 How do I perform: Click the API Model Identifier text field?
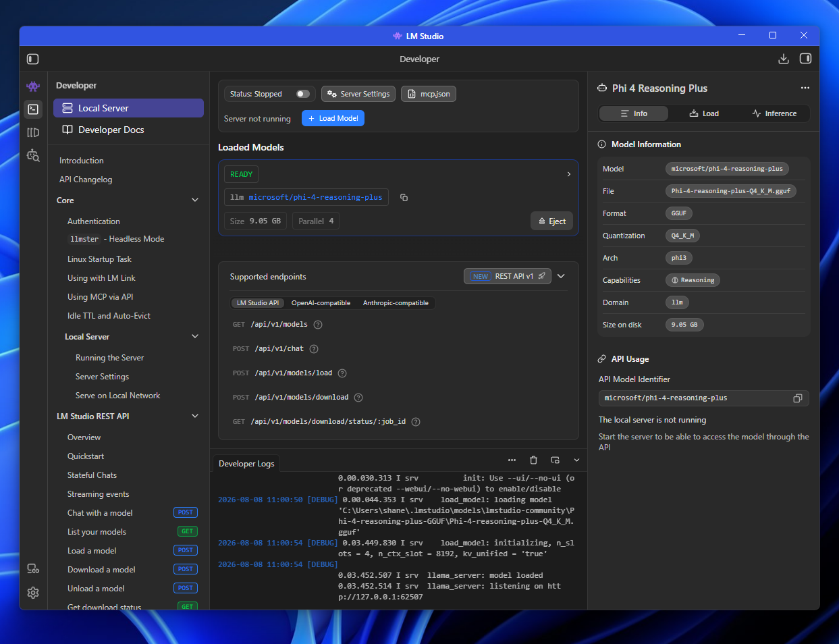pyautogui.click(x=703, y=398)
